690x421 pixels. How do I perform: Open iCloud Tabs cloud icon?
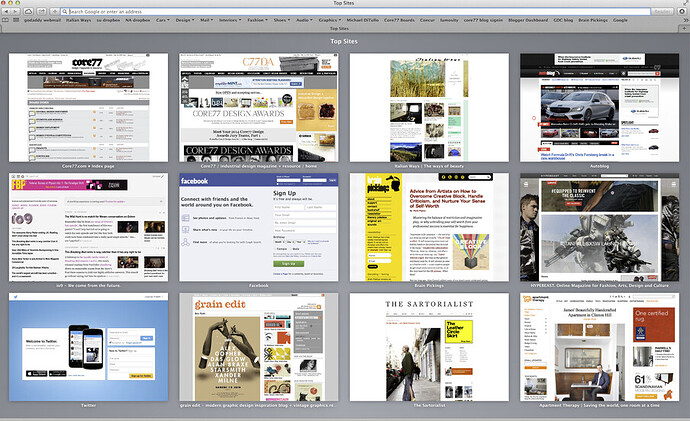pyautogui.click(x=28, y=11)
